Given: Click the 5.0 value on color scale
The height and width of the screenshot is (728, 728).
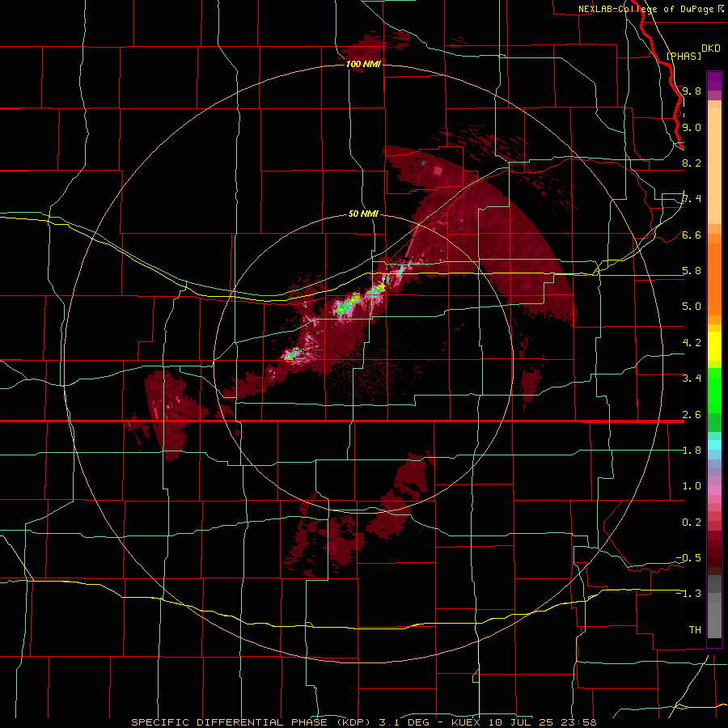Looking at the screenshot, I should click(692, 307).
